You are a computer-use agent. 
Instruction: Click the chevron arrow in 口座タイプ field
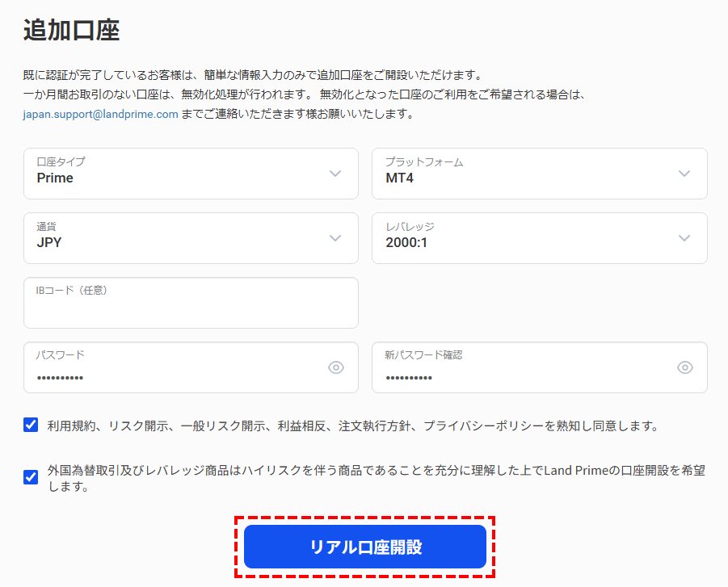335,174
